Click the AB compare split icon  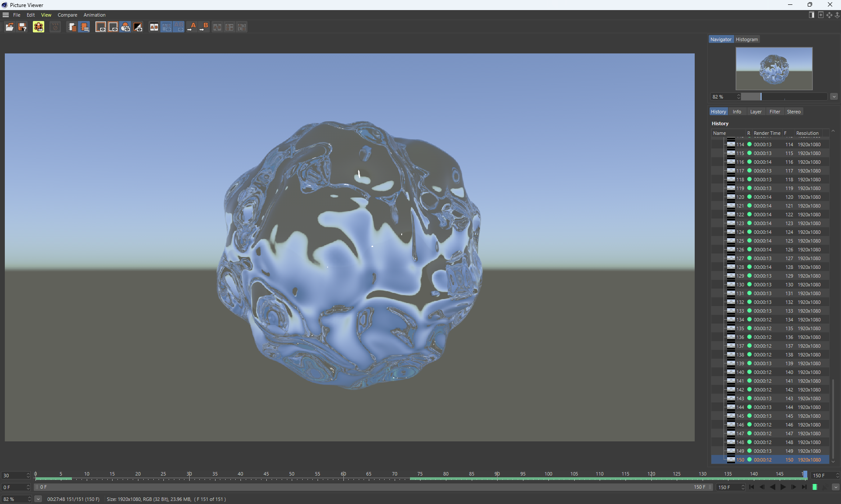point(154,27)
